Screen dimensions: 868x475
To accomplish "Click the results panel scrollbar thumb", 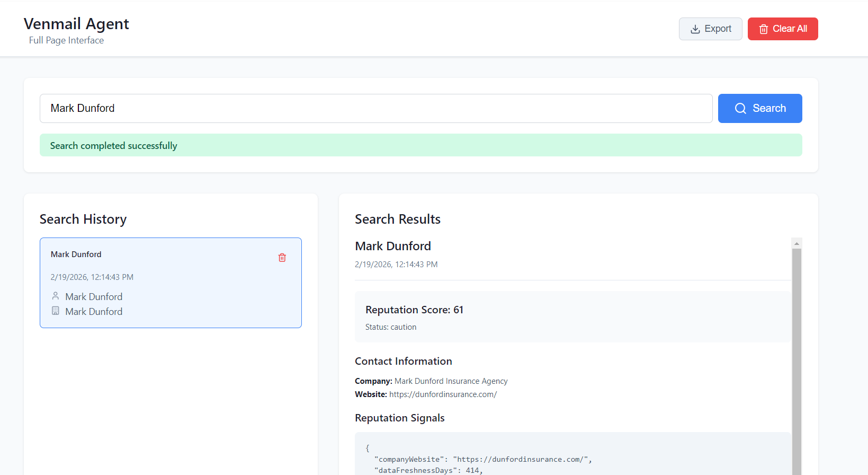I will click(x=797, y=362).
